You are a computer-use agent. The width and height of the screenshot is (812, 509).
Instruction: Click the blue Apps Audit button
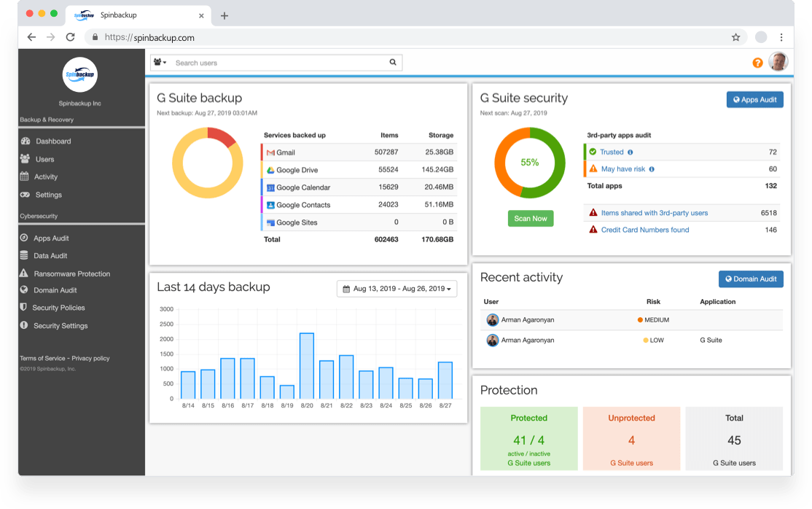[754, 99]
